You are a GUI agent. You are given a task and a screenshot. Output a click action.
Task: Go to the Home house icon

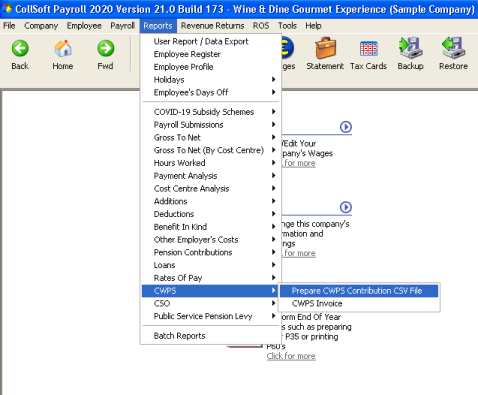pyautogui.click(x=63, y=48)
